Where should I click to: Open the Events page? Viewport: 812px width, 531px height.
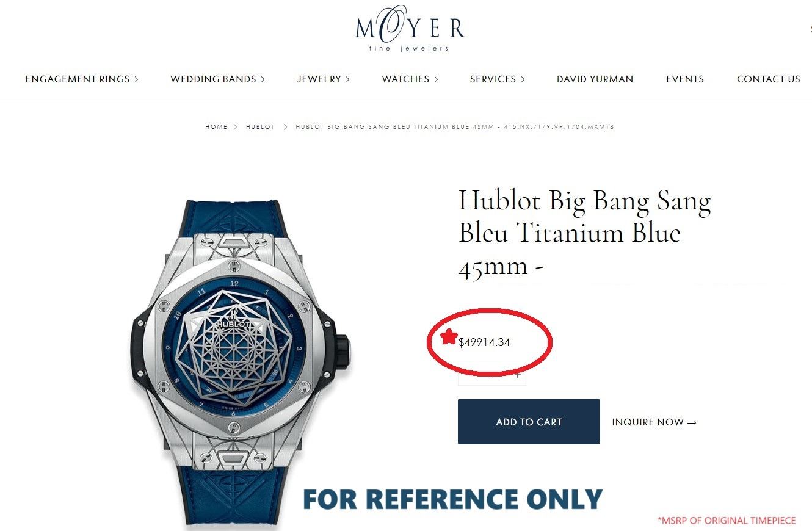pos(685,79)
